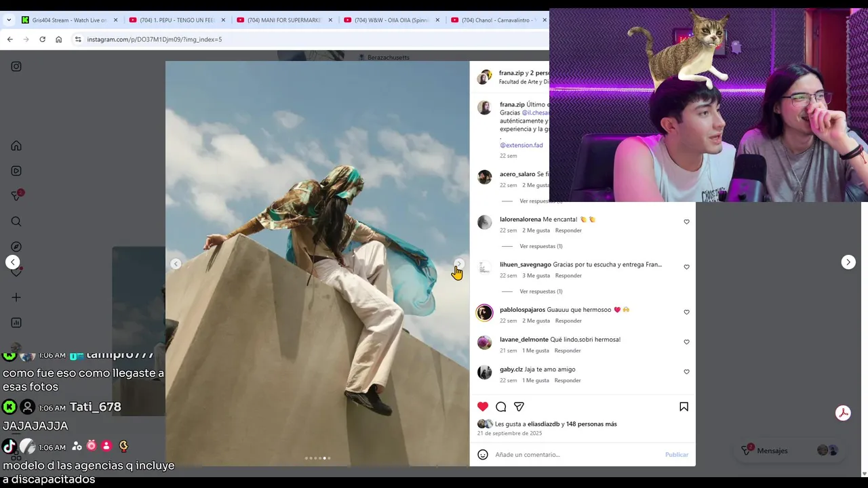The height and width of the screenshot is (488, 868).
Task: Go to next post with right arrow
Action: pos(848,262)
